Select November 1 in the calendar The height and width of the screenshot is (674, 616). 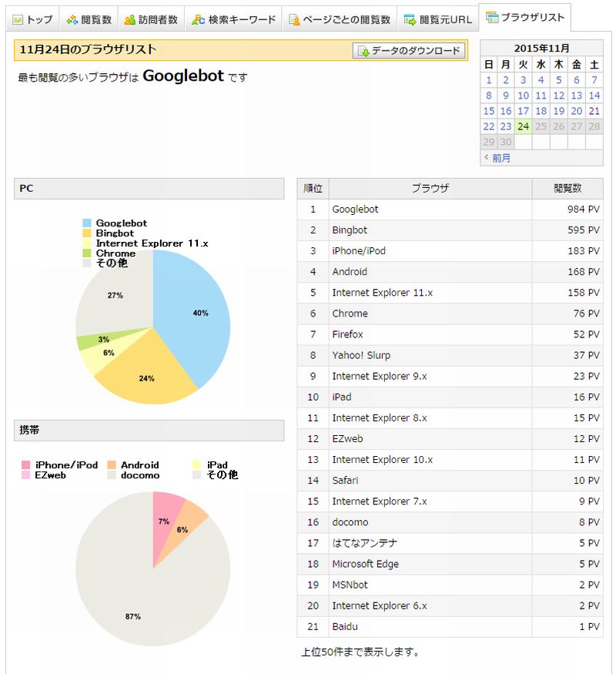click(x=488, y=80)
